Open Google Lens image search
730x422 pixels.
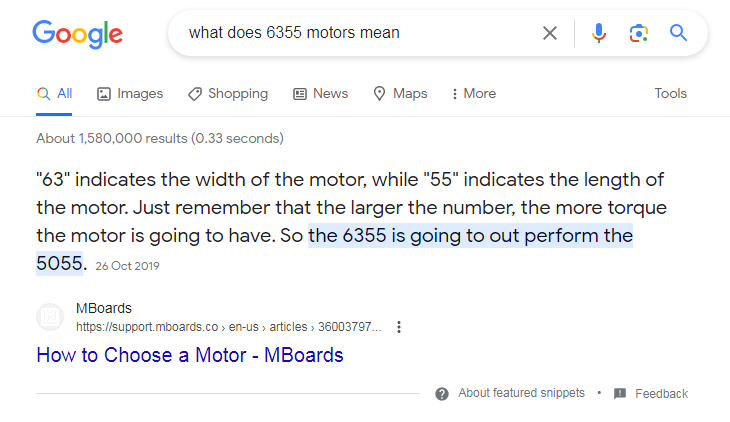[639, 33]
